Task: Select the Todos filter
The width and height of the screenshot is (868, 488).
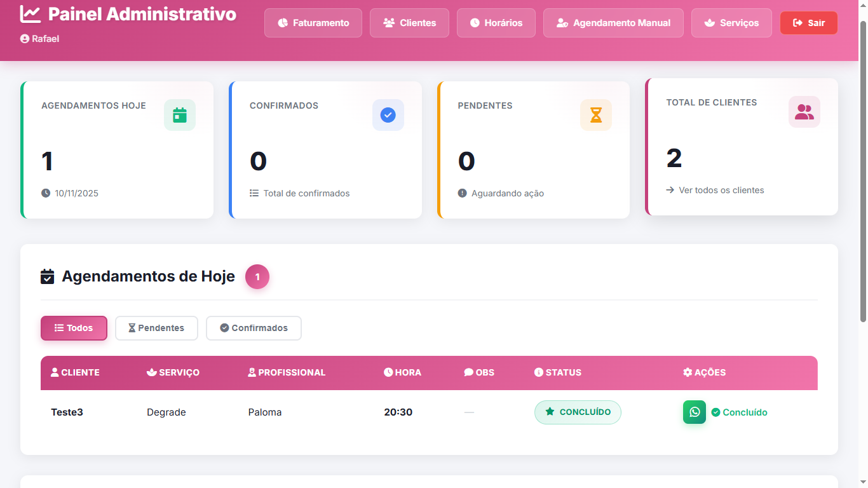Action: click(x=74, y=328)
